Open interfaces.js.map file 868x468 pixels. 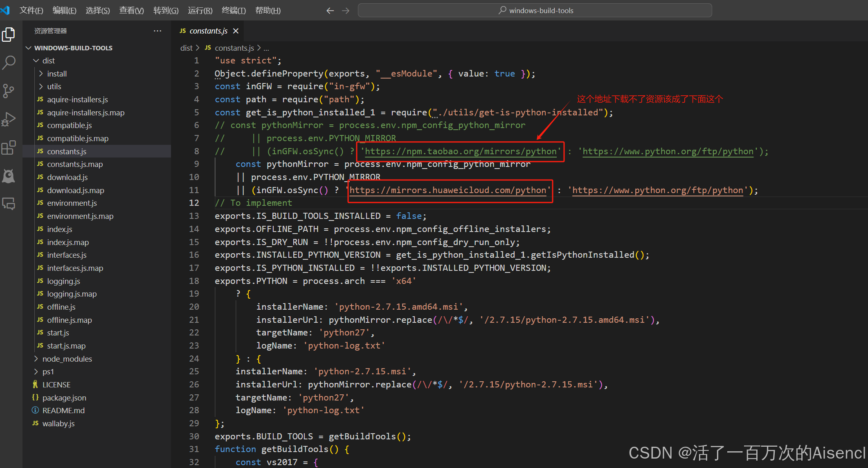[75, 268]
